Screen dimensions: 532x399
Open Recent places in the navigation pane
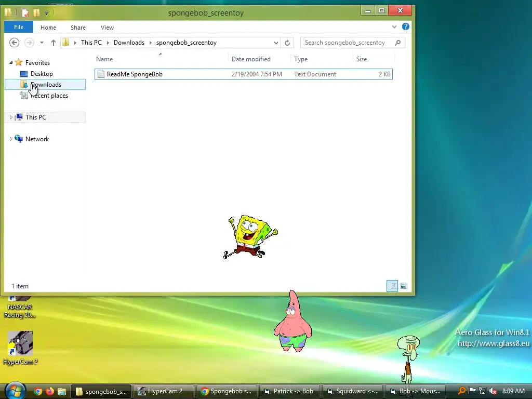(x=49, y=96)
